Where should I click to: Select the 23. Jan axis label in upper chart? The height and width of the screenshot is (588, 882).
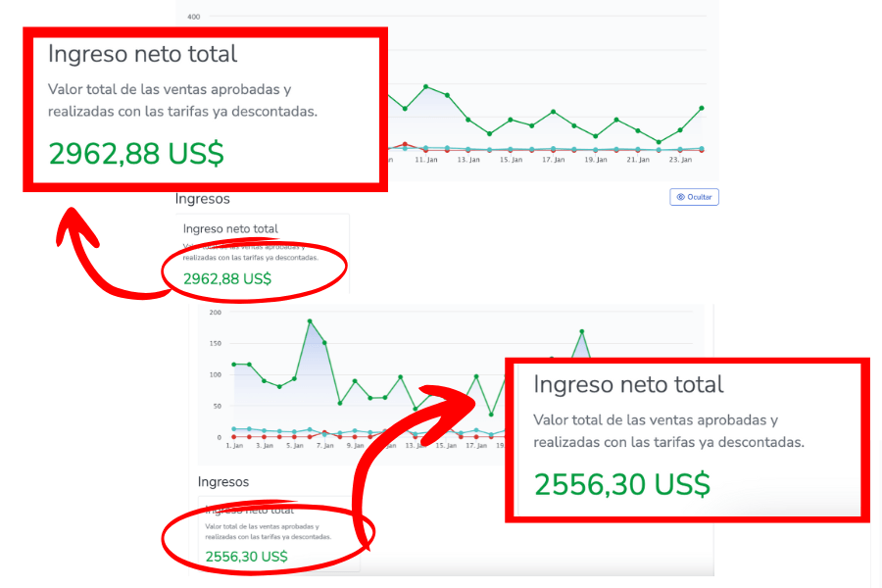pos(680,160)
